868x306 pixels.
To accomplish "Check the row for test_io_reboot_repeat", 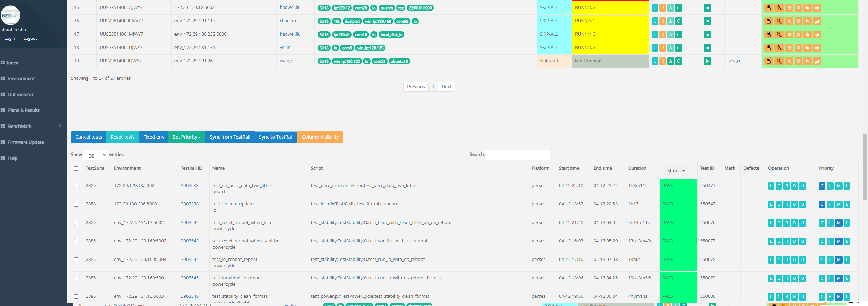I will click(x=76, y=260).
